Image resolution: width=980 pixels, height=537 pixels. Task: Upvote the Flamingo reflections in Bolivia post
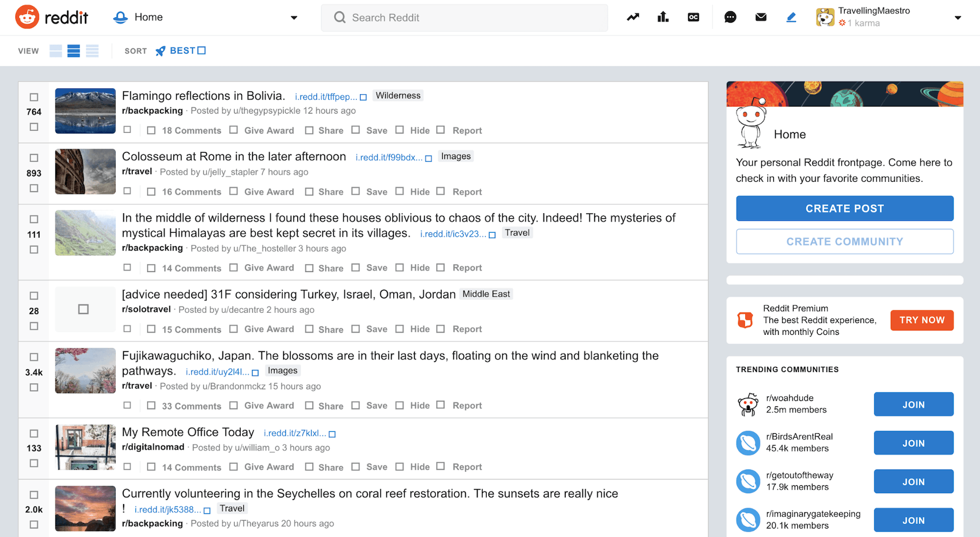coord(34,97)
